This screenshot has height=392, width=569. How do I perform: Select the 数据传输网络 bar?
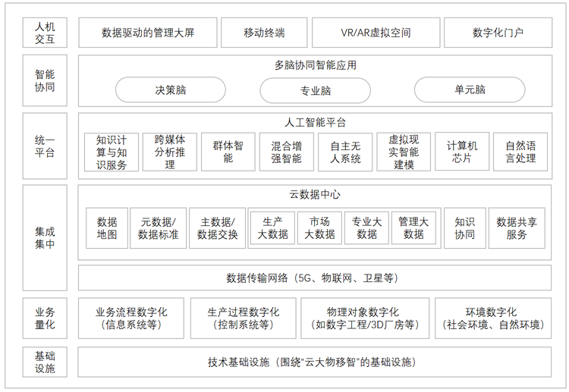tap(315, 278)
